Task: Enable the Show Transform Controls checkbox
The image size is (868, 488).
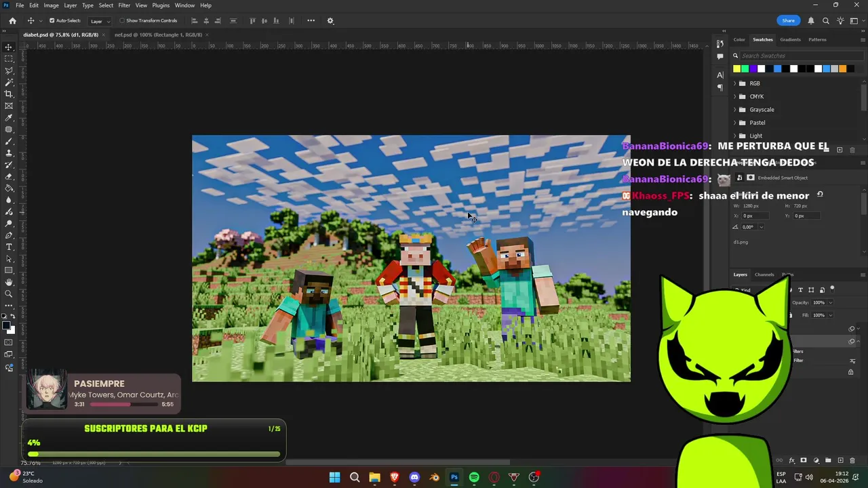Action: [x=122, y=21]
